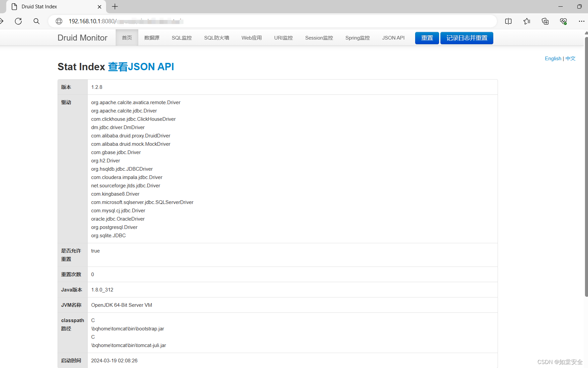This screenshot has width=588, height=368.
Task: Click Java version value 1.8.0_312
Action: pyautogui.click(x=102, y=290)
